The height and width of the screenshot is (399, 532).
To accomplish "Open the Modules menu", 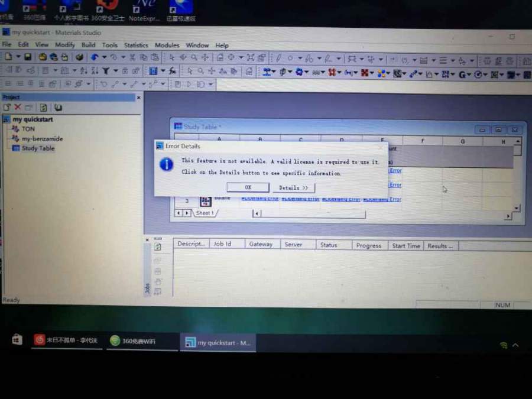I will click(x=167, y=45).
